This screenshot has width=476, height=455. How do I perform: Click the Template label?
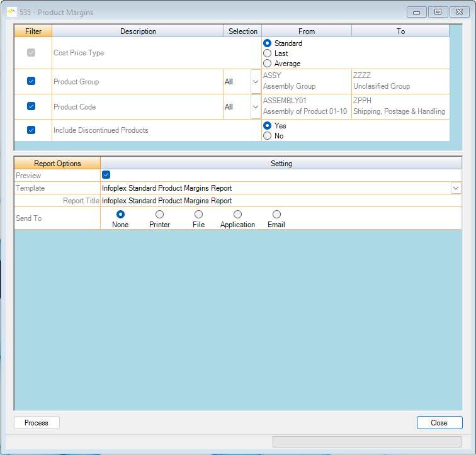(30, 188)
